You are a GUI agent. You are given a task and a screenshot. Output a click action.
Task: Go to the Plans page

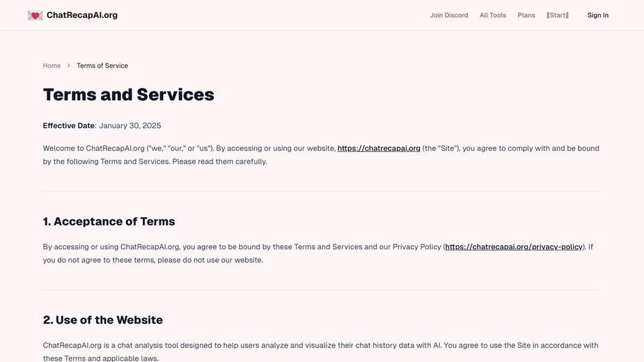526,15
